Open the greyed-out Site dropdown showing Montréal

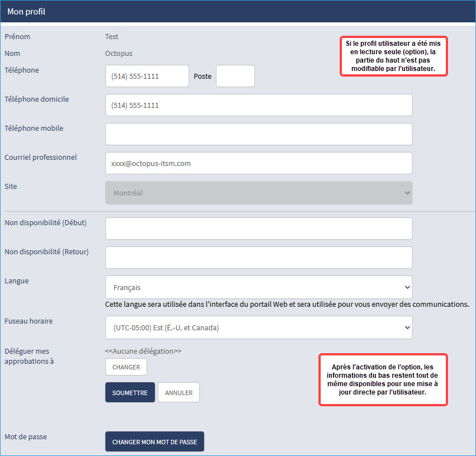[x=259, y=193]
